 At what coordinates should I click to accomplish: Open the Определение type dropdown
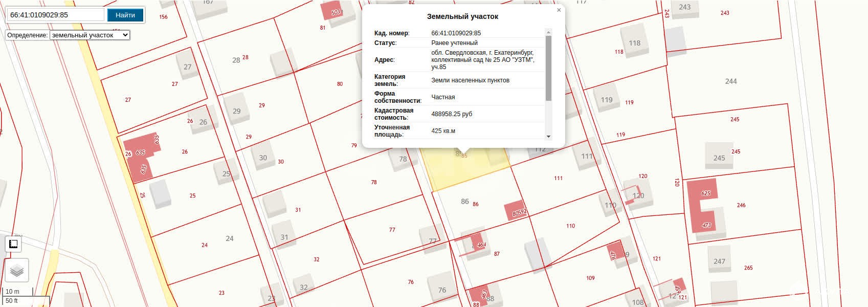coord(90,35)
